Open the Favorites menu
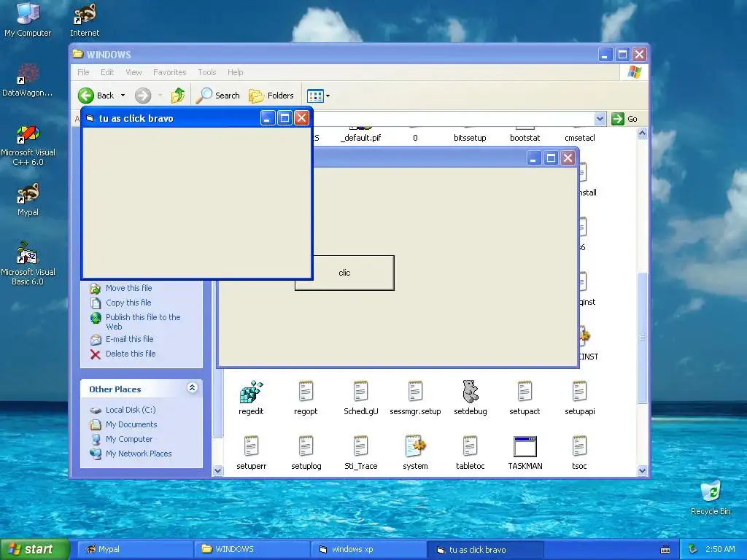 coord(169,72)
